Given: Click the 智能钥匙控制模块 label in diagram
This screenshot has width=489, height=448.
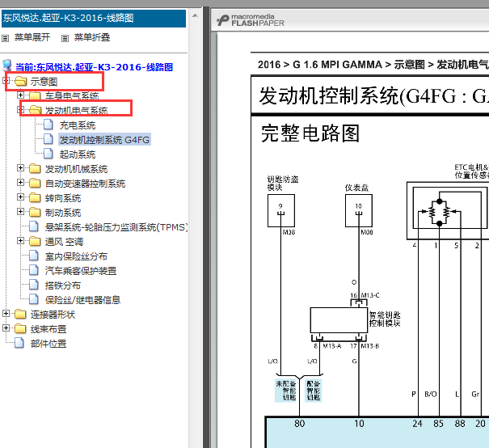Looking at the screenshot, I should [385, 319].
